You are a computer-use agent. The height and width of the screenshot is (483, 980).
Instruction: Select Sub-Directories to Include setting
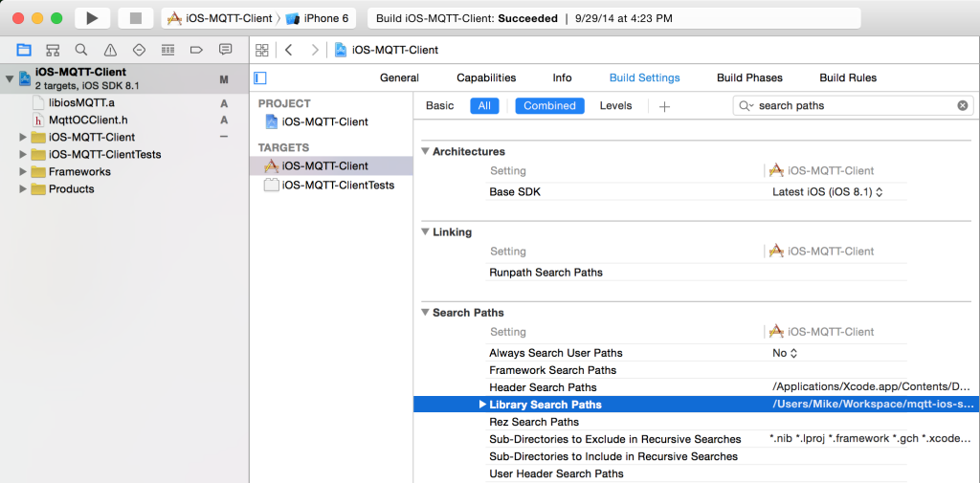click(x=613, y=457)
